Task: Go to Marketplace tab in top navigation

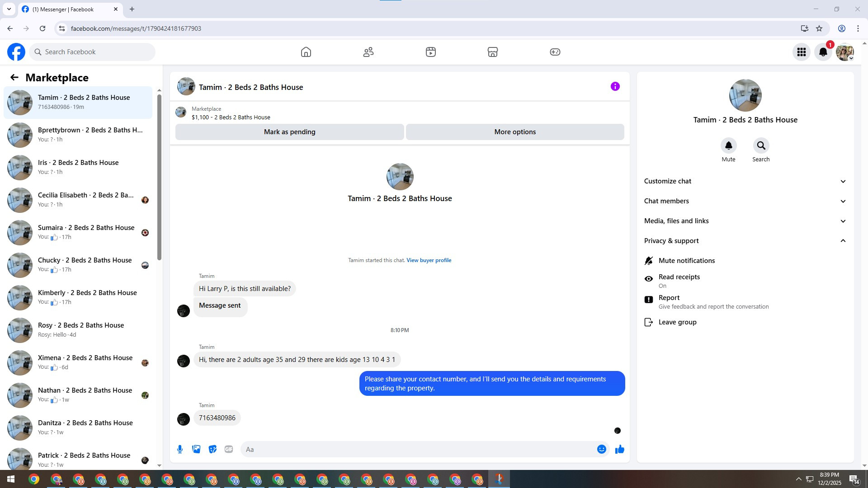Action: click(x=492, y=52)
